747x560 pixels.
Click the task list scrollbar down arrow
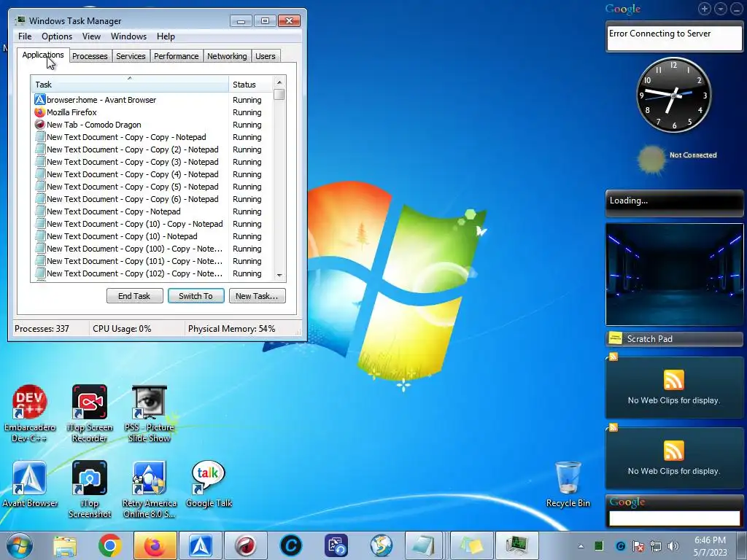[279, 275]
